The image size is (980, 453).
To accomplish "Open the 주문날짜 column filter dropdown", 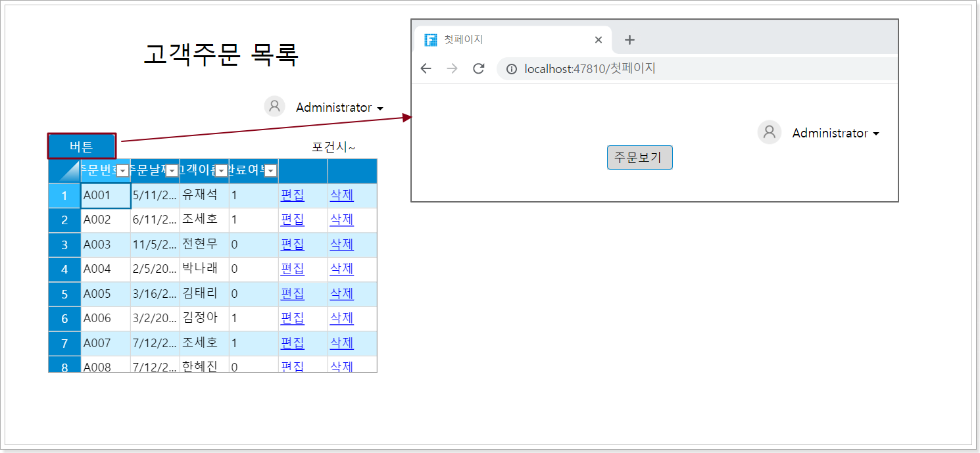I will coord(172,171).
